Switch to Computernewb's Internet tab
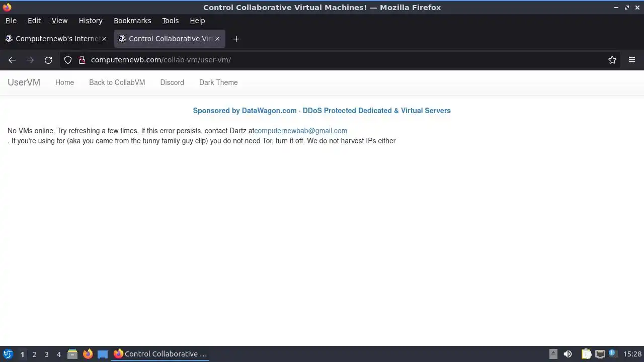The width and height of the screenshot is (644, 362). (x=56, y=39)
